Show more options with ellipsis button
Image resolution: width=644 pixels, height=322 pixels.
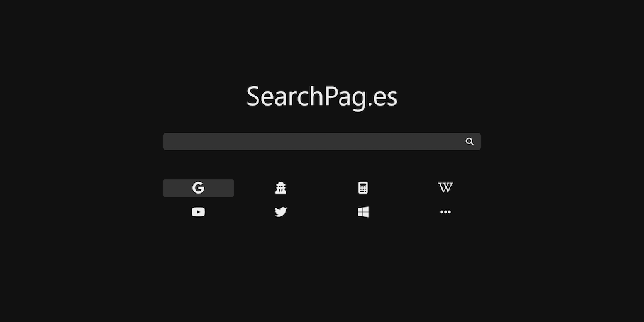446,212
